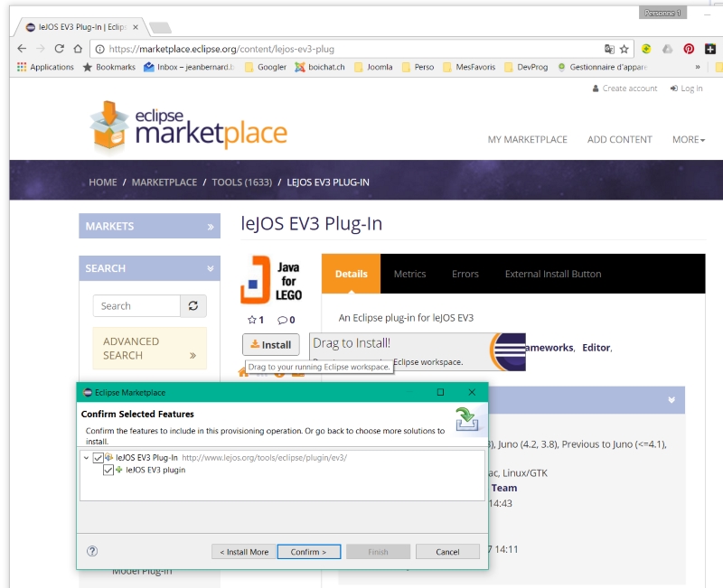Click the Log in link
This screenshot has width=723, height=588.
tap(687, 88)
